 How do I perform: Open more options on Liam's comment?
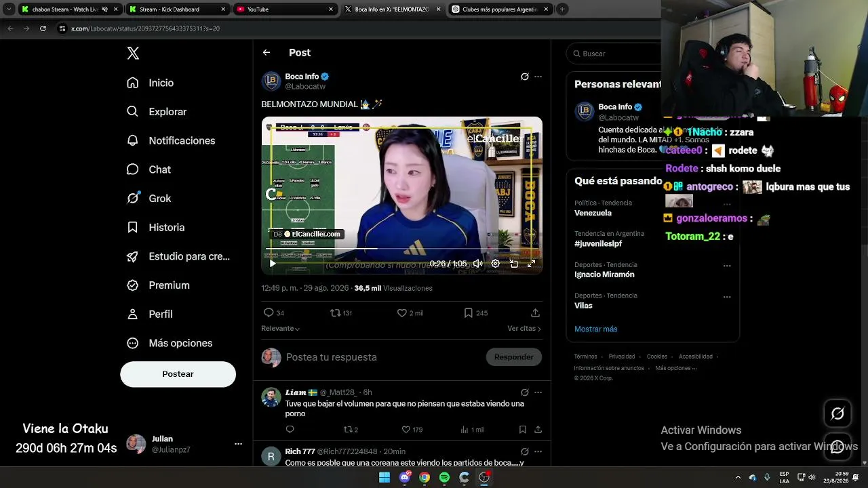pyautogui.click(x=538, y=392)
